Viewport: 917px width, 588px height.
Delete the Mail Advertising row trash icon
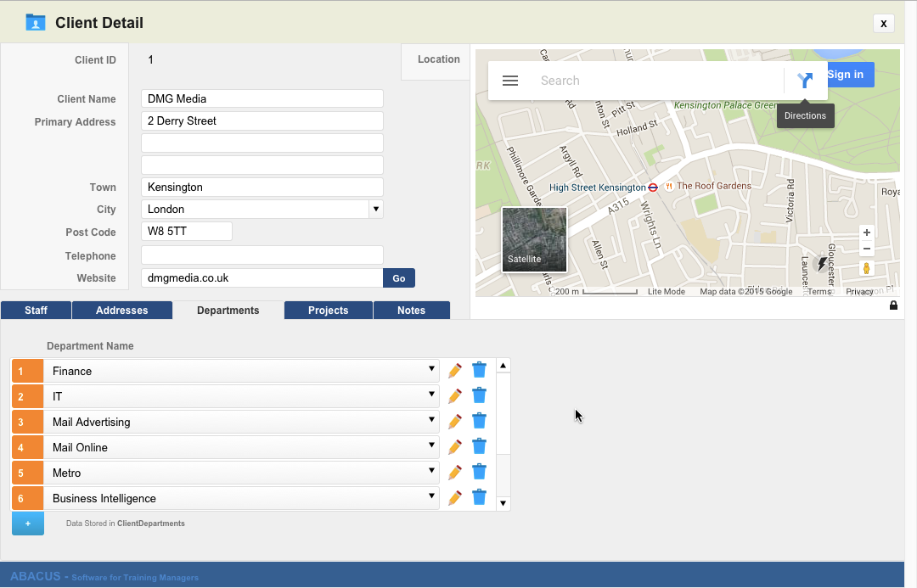479,421
